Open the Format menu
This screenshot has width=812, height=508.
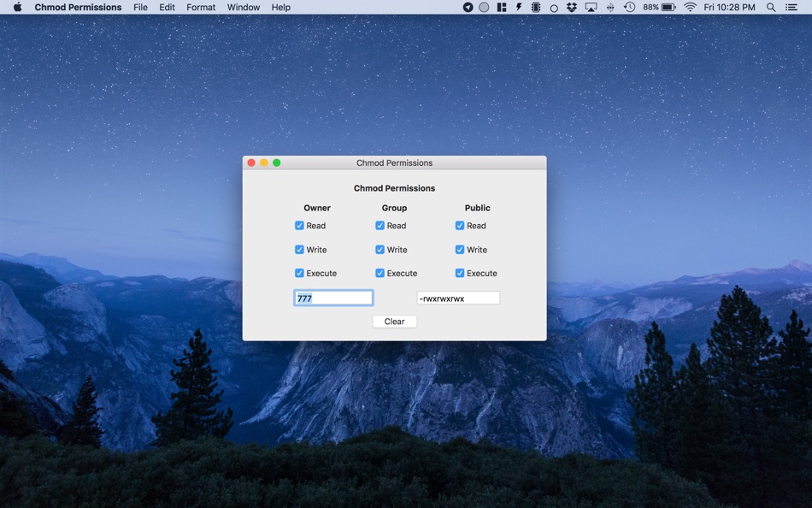201,8
